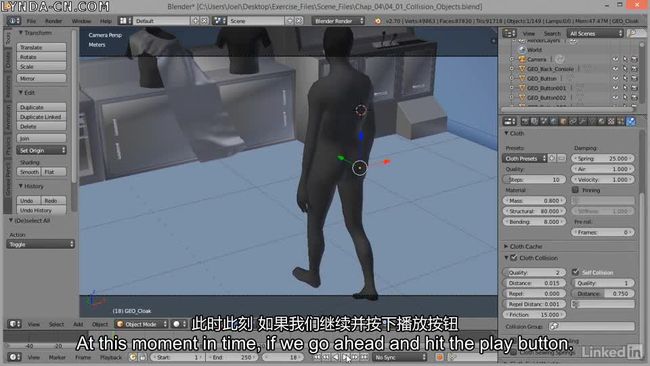
Task: Click the Blender Render engine logo icon
Action: click(378, 21)
